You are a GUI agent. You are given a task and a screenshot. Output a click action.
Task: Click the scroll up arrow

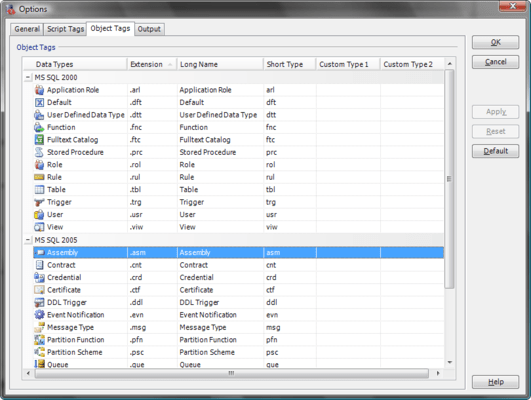pos(450,64)
